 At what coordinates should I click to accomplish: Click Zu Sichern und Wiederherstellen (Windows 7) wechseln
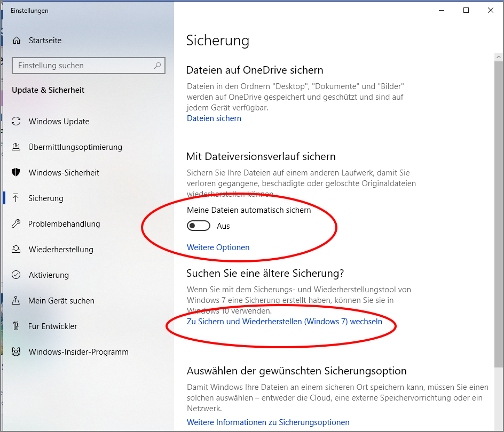(x=285, y=322)
